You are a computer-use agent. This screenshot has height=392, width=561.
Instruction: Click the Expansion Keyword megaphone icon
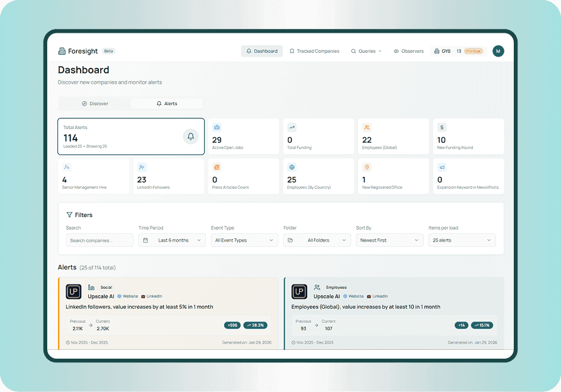(442, 167)
